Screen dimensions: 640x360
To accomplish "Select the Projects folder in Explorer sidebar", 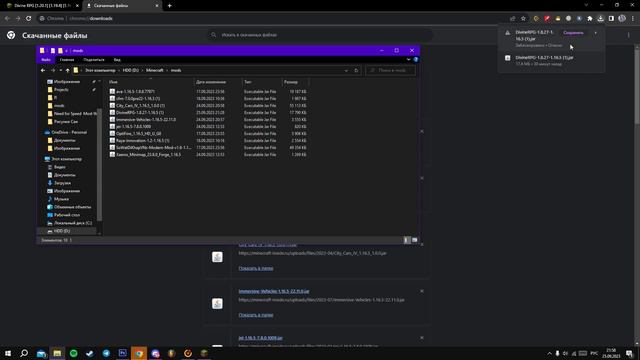I will pos(61,89).
